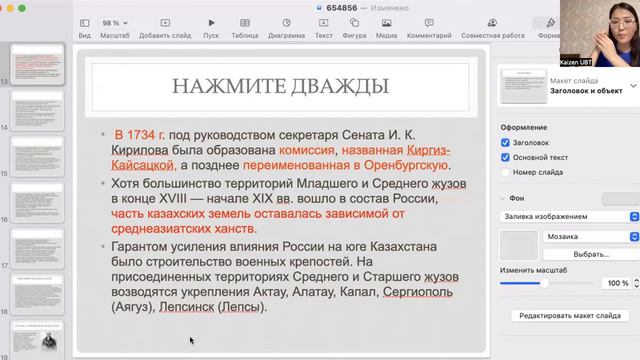The image size is (640, 360).
Task: Insert a shape via Фигура icon
Action: 354,23
